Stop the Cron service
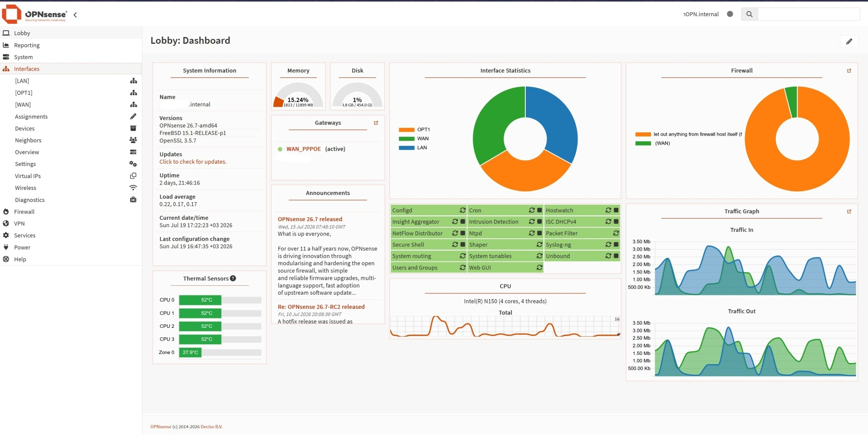The image size is (868, 435). click(x=539, y=210)
